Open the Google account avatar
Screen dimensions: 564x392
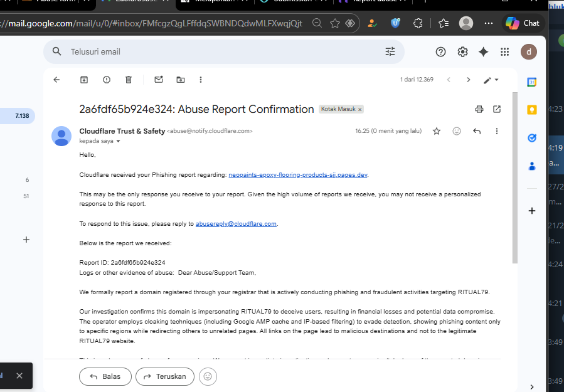(529, 52)
